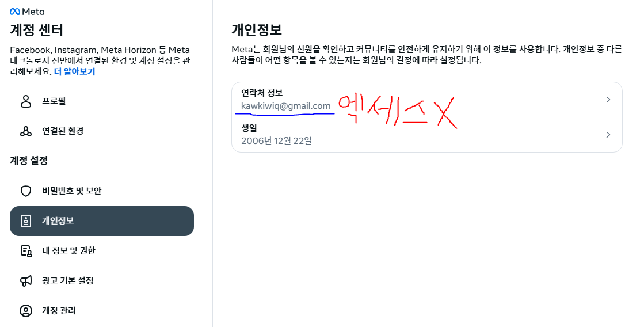Click the megaphone icon for 광고 기본 설정
This screenshot has width=644, height=327.
tap(26, 281)
